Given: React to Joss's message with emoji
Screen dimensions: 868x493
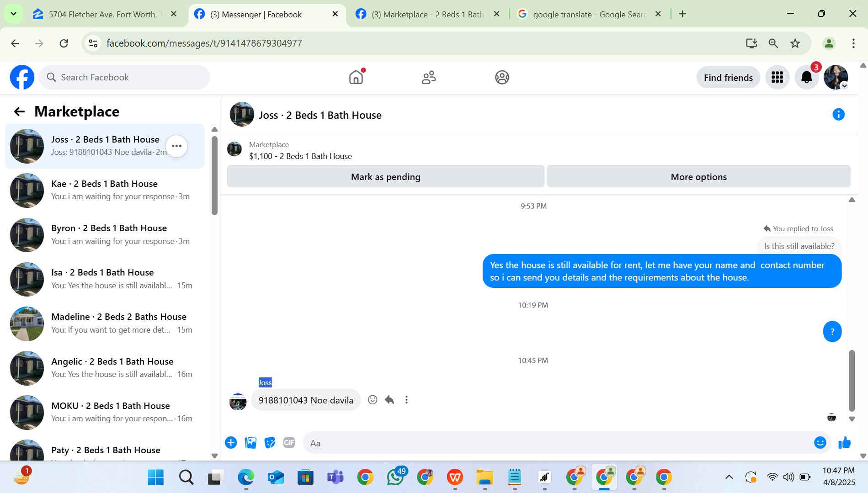Looking at the screenshot, I should (x=373, y=400).
